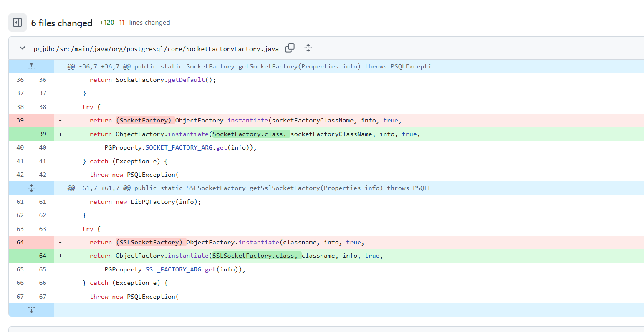Click the '6 files changed' heading
The height and width of the screenshot is (332, 644).
pyautogui.click(x=62, y=23)
